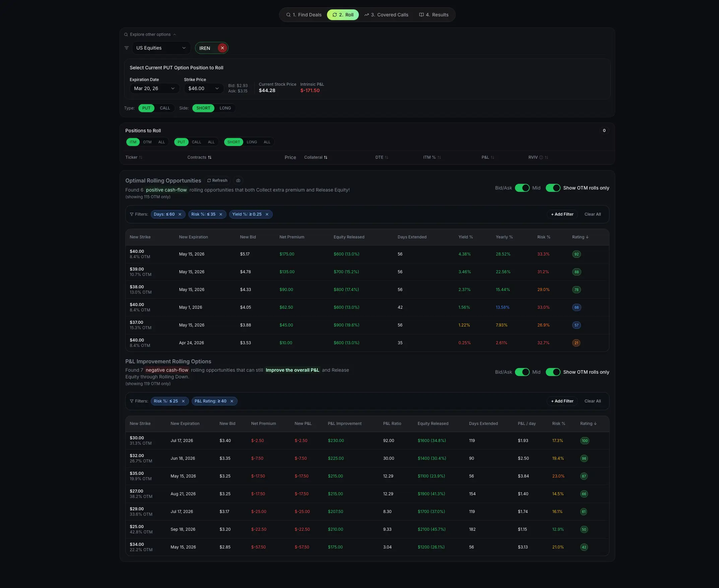The height and width of the screenshot is (588, 719).
Task: Select the $40.00 May 15, 2026 roll row
Action: pyautogui.click(x=367, y=254)
